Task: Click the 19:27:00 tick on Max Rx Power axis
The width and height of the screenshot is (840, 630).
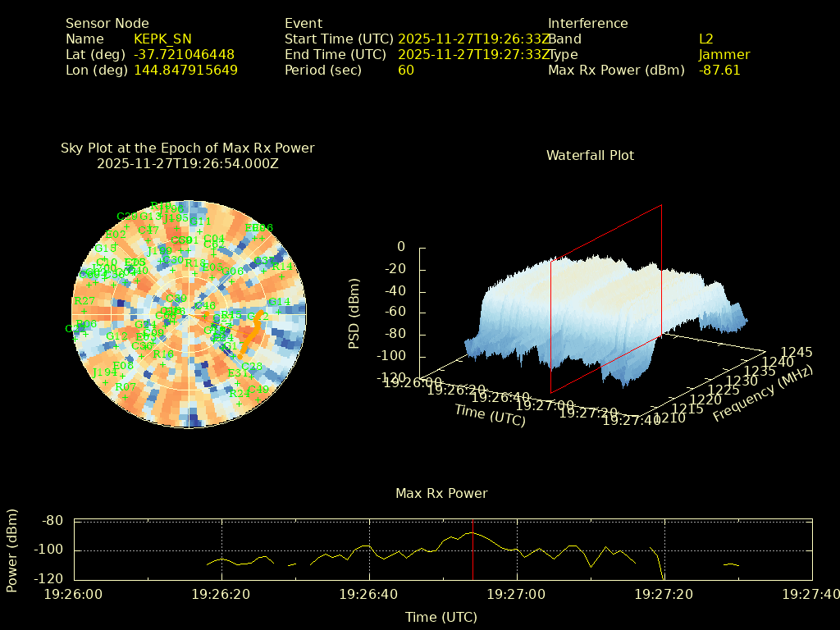Action: tap(517, 593)
